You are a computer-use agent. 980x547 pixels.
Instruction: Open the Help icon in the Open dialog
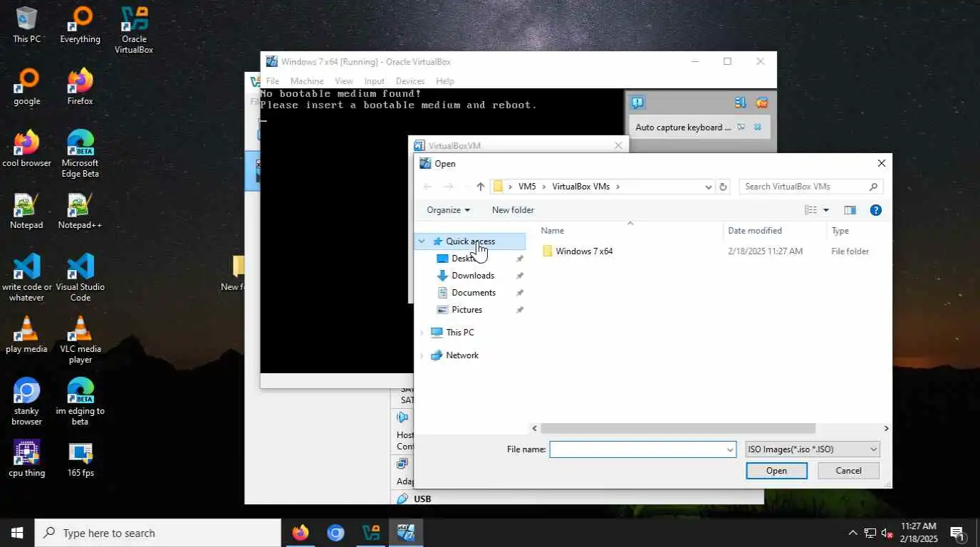[876, 210]
